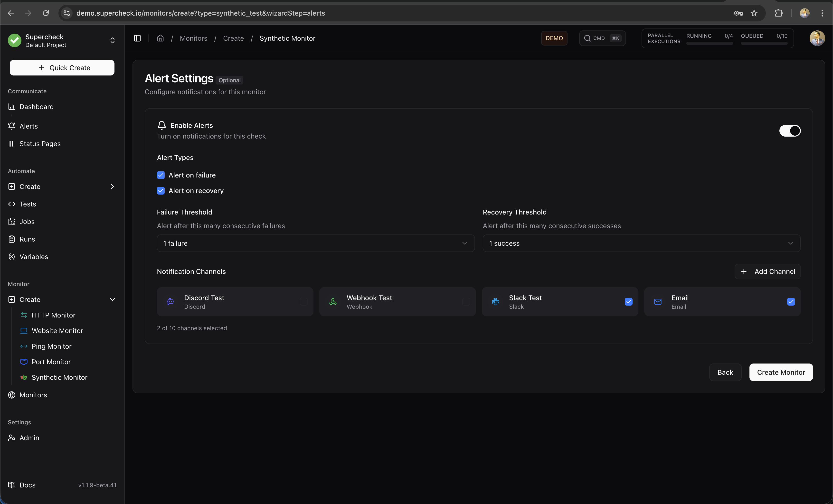The height and width of the screenshot is (504, 833).
Task: Click the Create Monitor button
Action: (x=781, y=372)
